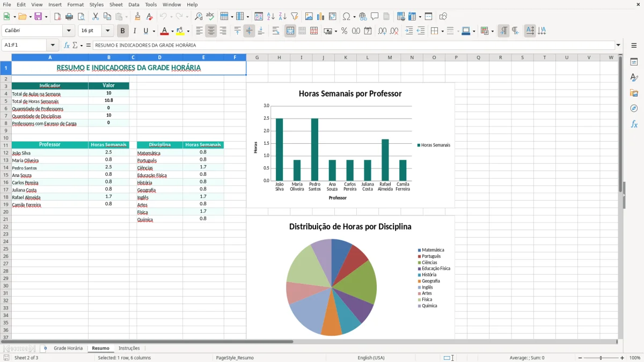Image resolution: width=644 pixels, height=362 pixels.
Task: Open Draw Functions shapes icon
Action: [x=443, y=17]
